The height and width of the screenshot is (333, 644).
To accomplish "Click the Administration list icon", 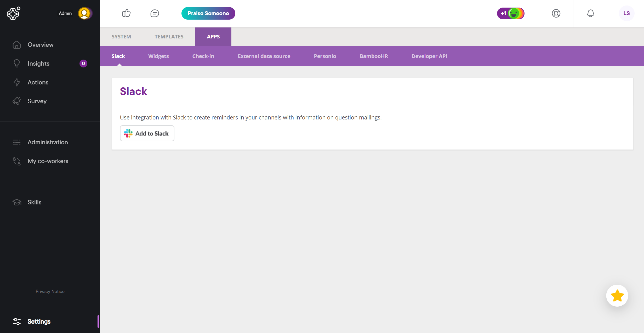I will point(17,142).
